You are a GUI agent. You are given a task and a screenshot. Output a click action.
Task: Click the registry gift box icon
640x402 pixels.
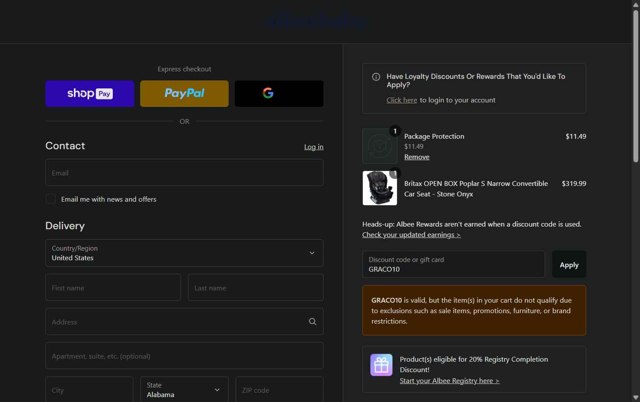tap(381, 365)
